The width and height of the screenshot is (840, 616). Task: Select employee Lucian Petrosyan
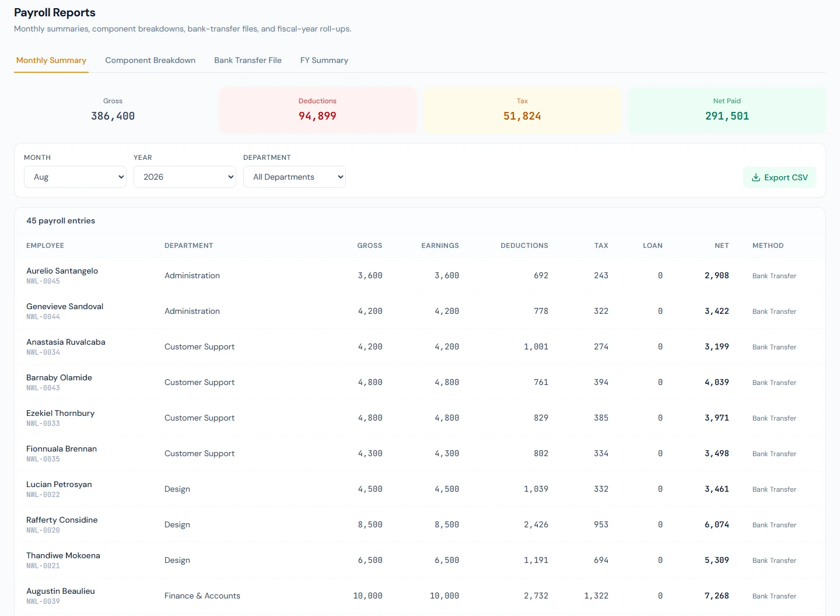59,484
